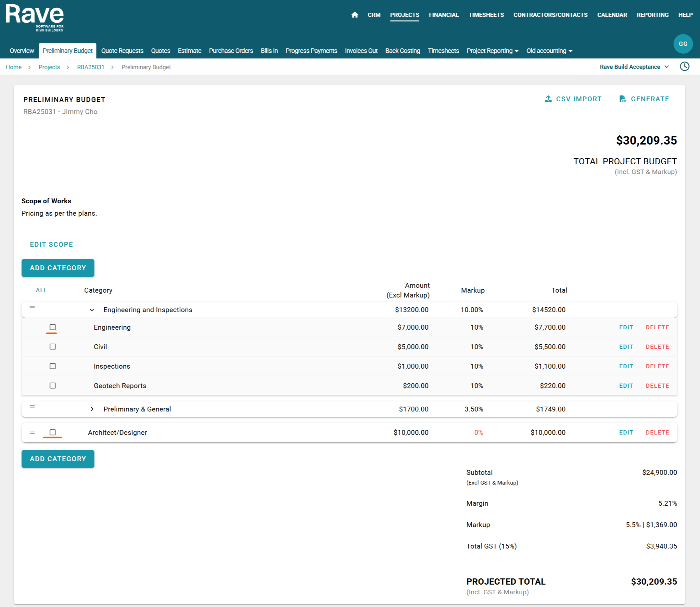Grab the Preliminary & General drag handle
Screen dimensions: 700x607
[x=32, y=407]
